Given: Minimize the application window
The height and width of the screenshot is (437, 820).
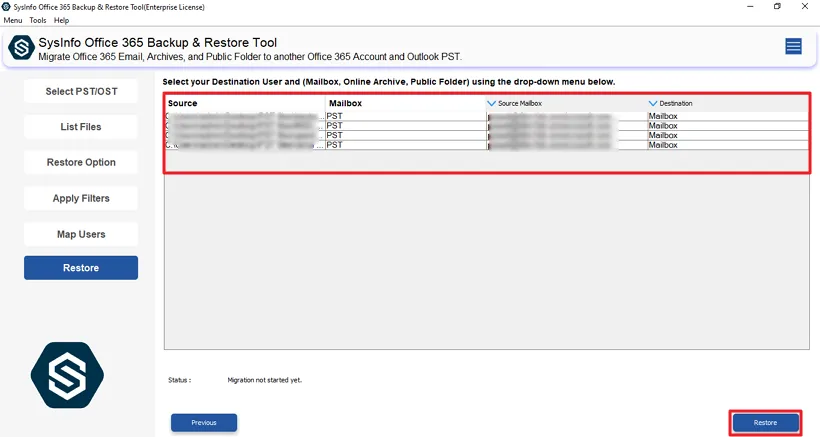Looking at the screenshot, I should coord(750,7).
